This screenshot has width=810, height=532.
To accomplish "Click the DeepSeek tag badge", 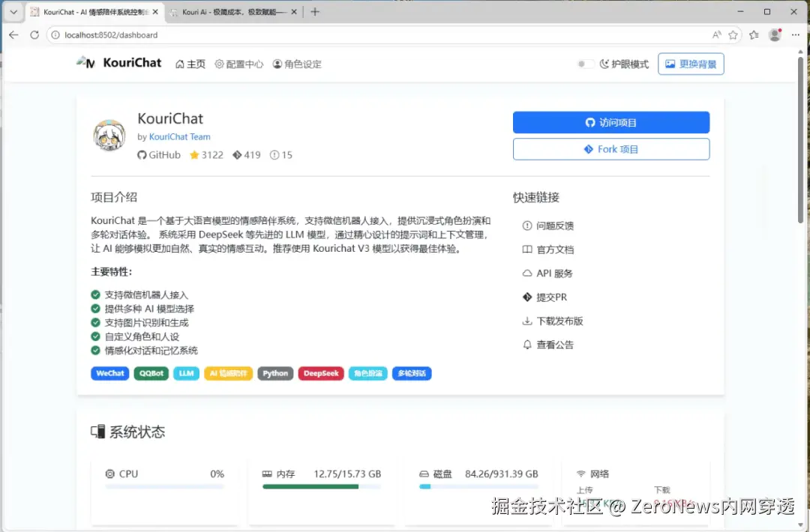I will tap(321, 373).
